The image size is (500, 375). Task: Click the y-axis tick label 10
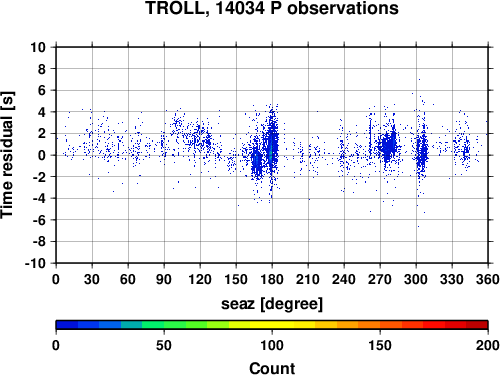(38, 47)
